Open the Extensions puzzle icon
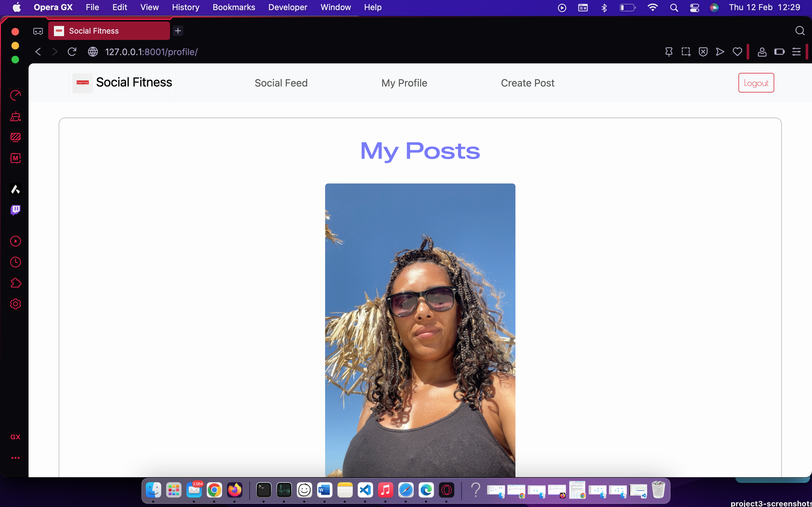This screenshot has width=812, height=507. (x=16, y=283)
